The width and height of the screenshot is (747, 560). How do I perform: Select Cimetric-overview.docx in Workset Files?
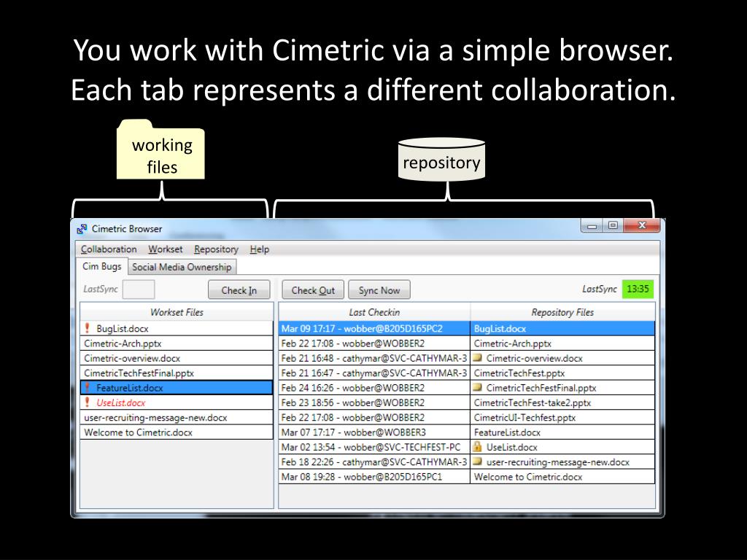(x=177, y=358)
